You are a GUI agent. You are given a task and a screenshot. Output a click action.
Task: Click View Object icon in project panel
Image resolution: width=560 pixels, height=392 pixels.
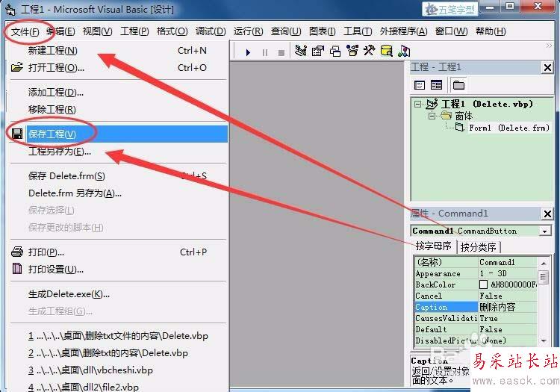[x=437, y=85]
